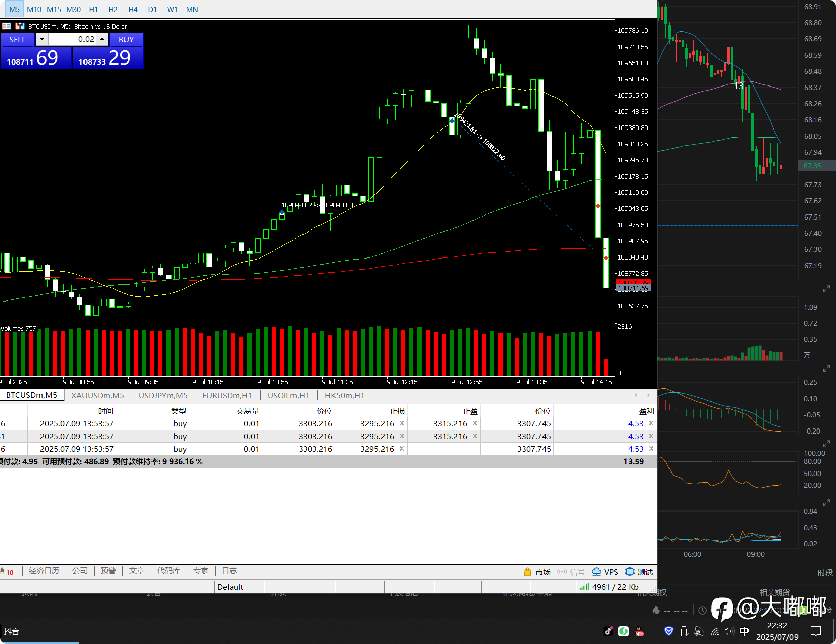This screenshot has width=836, height=644.
Task: Open VPS cloud icon in toolbox
Action: pyautogui.click(x=597, y=572)
